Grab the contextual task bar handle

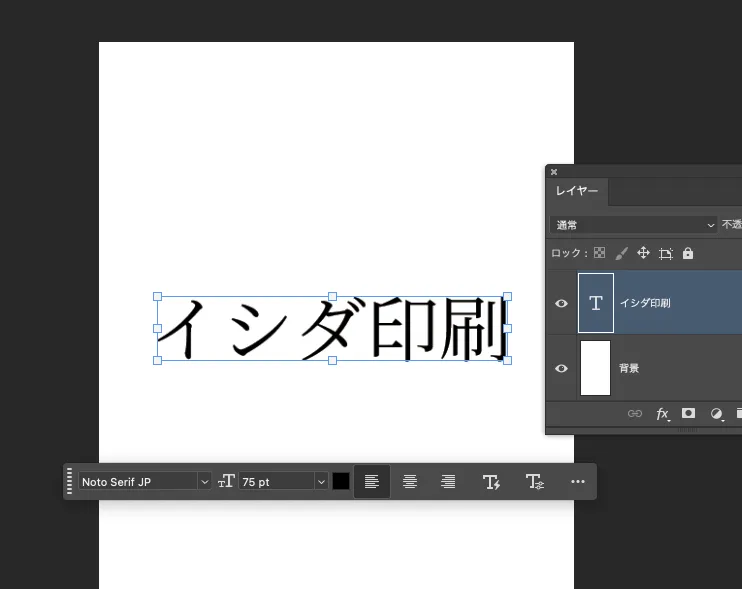coord(70,481)
